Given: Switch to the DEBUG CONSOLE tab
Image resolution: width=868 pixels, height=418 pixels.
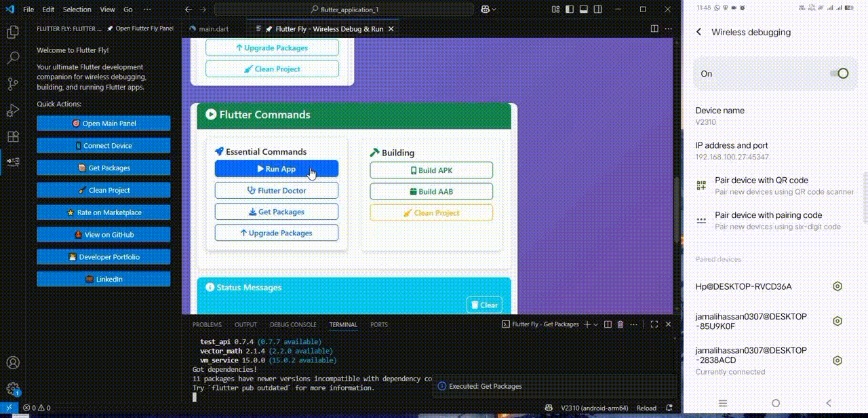Looking at the screenshot, I should [x=293, y=324].
